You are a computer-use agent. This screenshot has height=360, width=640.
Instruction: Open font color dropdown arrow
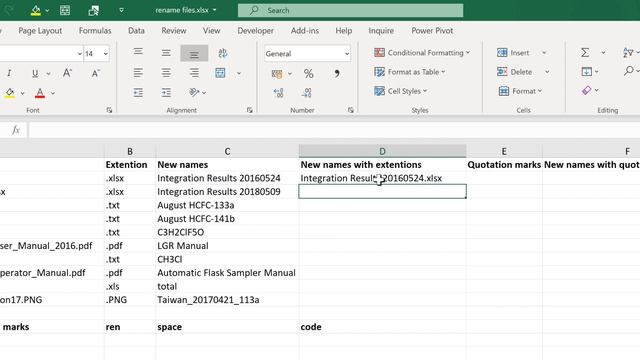coord(53,93)
